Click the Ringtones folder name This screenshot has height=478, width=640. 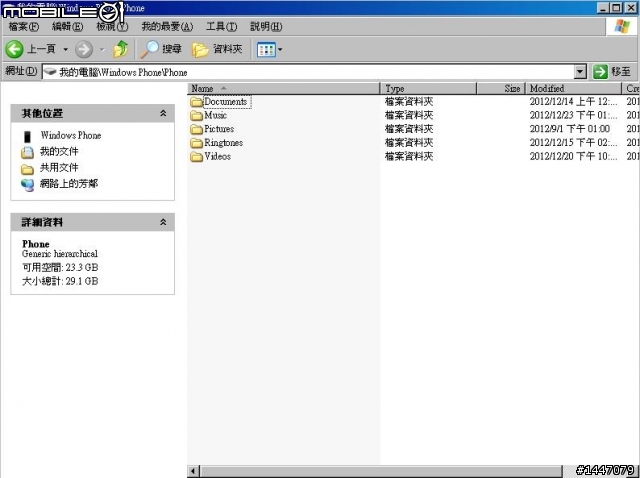224,143
